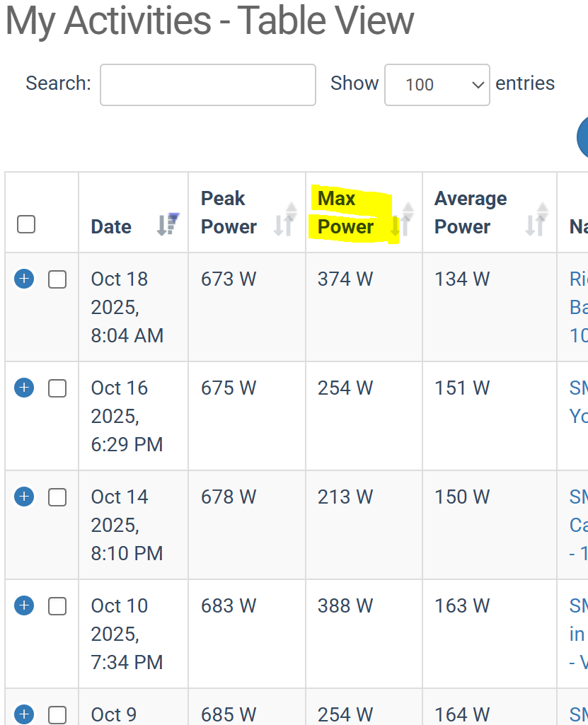This screenshot has height=725, width=588.
Task: Open the Show entries count dropdown
Action: click(437, 85)
